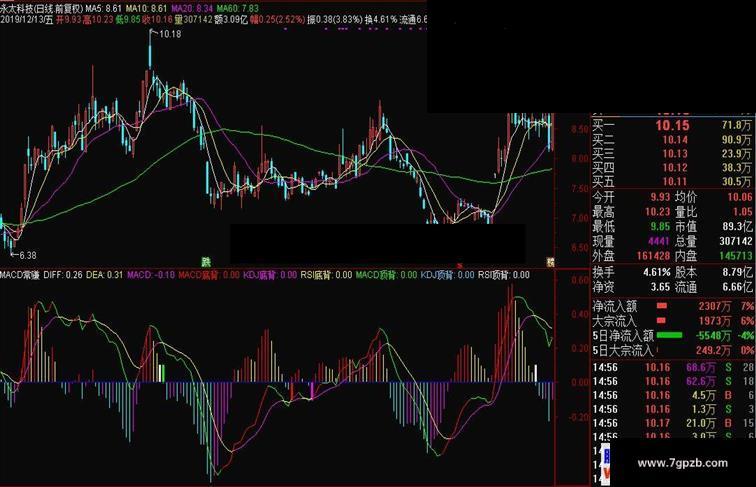Click the 内盘 145713 value
Image resolution: width=756 pixels, height=487 pixels.
736,256
